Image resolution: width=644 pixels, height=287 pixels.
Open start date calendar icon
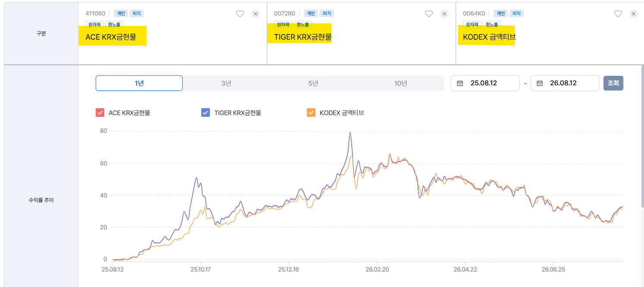point(460,83)
